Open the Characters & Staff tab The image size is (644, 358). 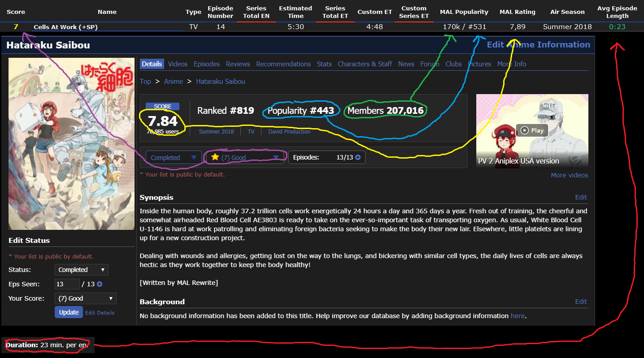coord(365,64)
